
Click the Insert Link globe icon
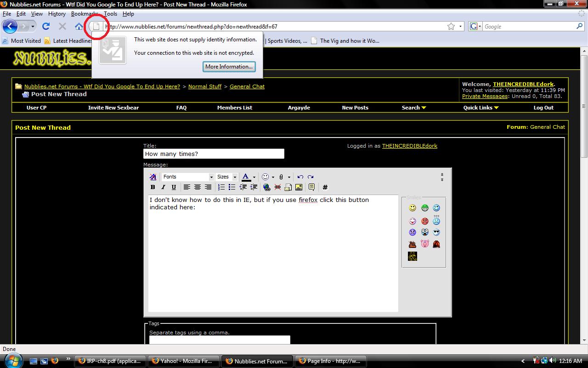pyautogui.click(x=266, y=187)
